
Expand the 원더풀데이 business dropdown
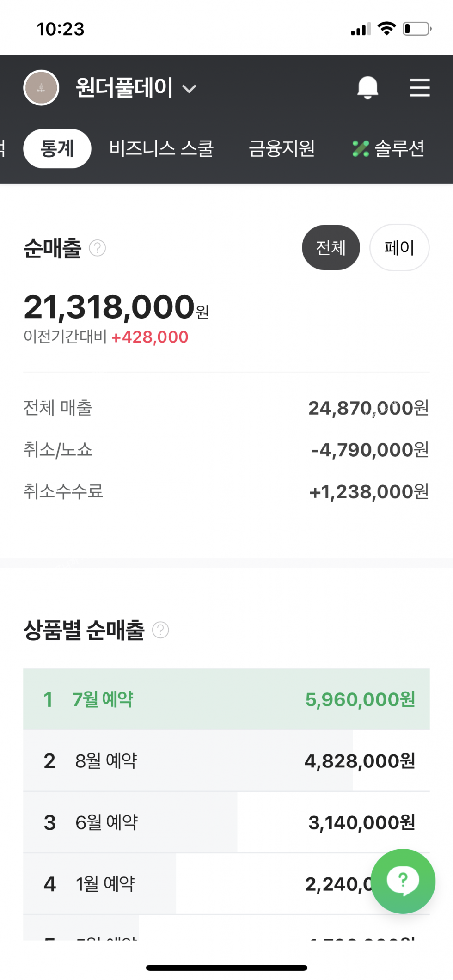point(189,88)
